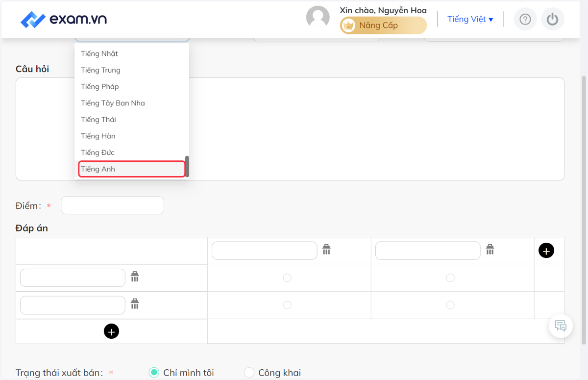Open the exam.vn logo home link
The width and height of the screenshot is (588, 380).
click(x=64, y=20)
